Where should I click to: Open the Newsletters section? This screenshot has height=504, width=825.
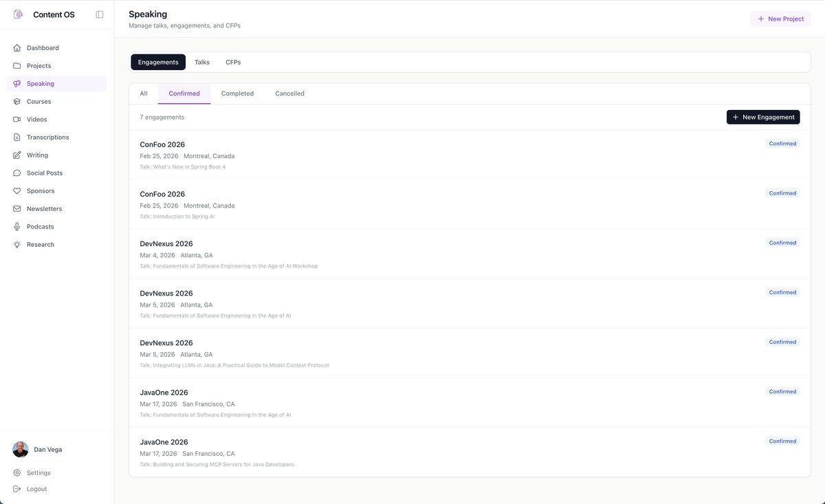57,209
